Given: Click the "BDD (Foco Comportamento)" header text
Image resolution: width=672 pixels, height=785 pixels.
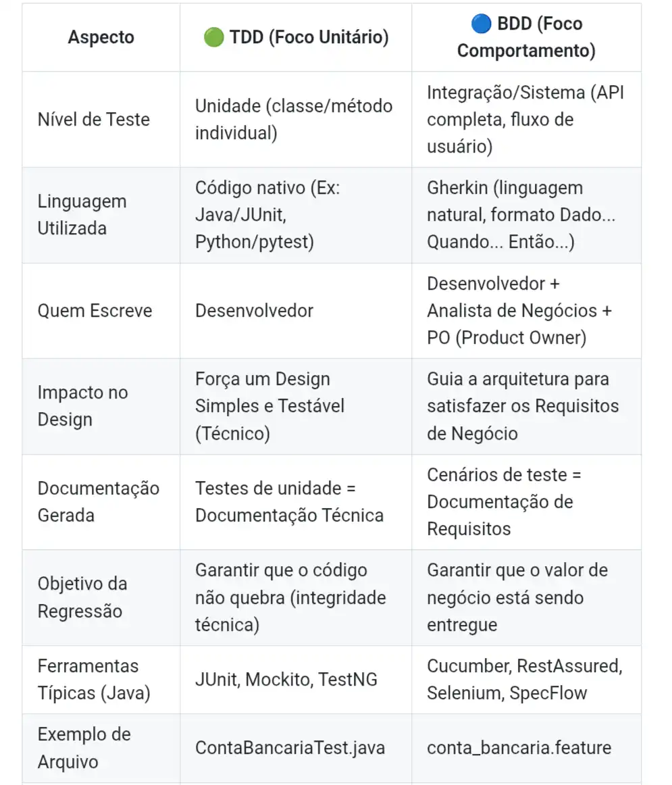Looking at the screenshot, I should tap(527, 38).
